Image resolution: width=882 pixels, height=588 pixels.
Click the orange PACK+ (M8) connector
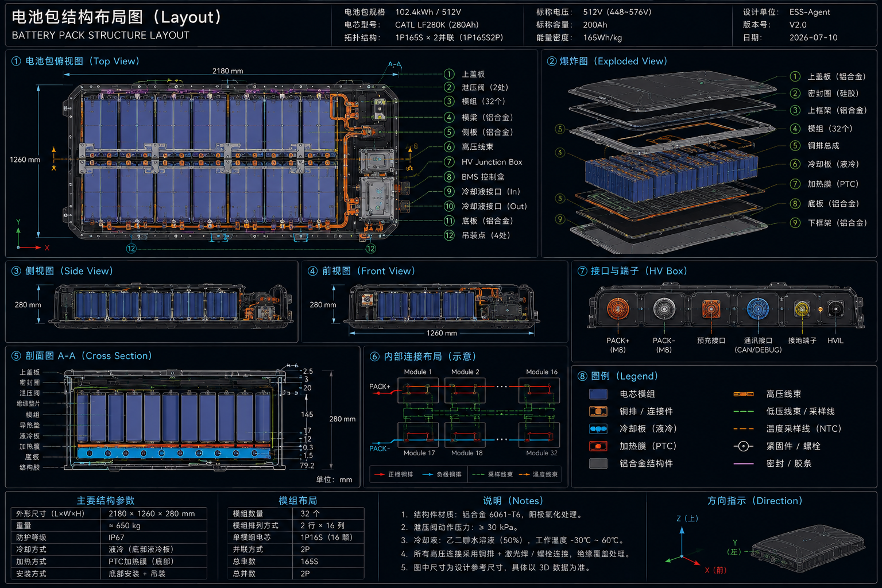618,309
